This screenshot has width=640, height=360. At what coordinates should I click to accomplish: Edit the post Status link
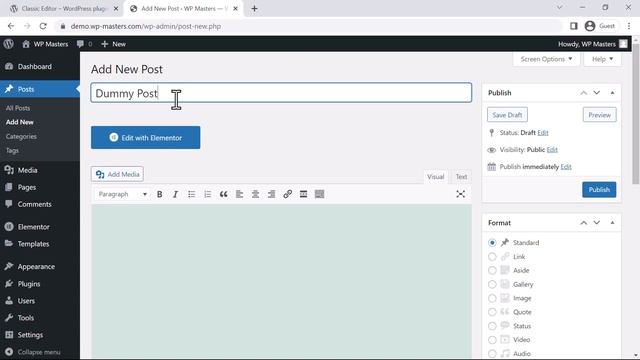543,133
